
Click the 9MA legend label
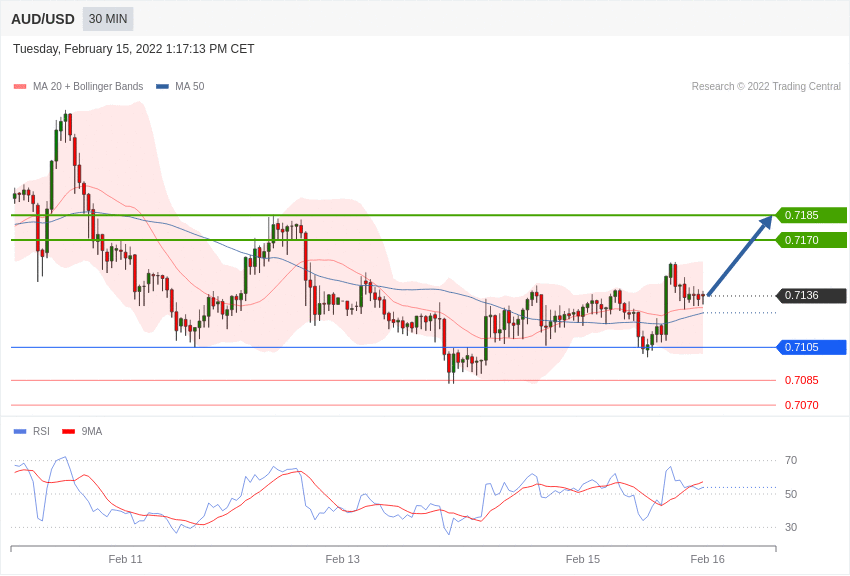coord(92,431)
